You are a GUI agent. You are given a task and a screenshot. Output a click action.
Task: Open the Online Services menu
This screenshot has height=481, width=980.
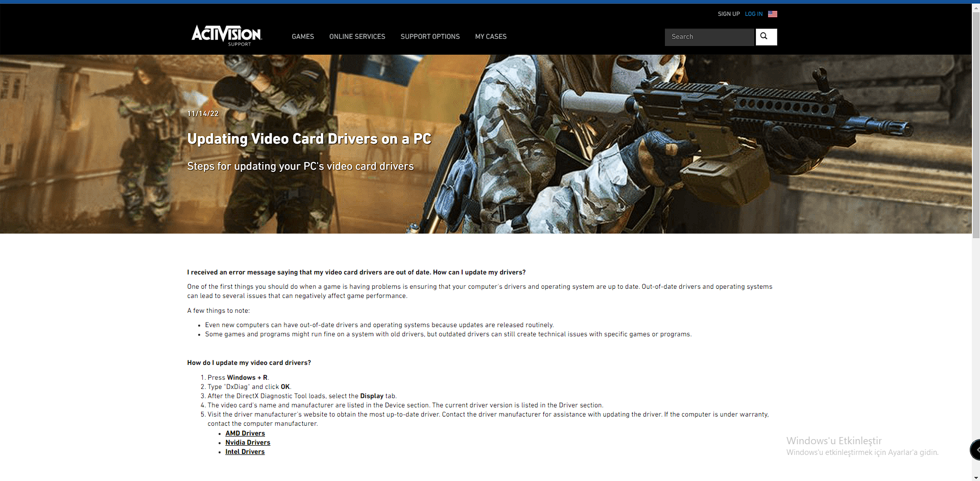[x=357, y=37]
